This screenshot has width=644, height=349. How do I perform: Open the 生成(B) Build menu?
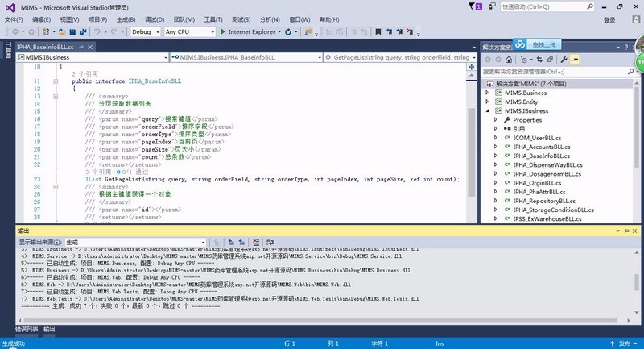point(126,19)
